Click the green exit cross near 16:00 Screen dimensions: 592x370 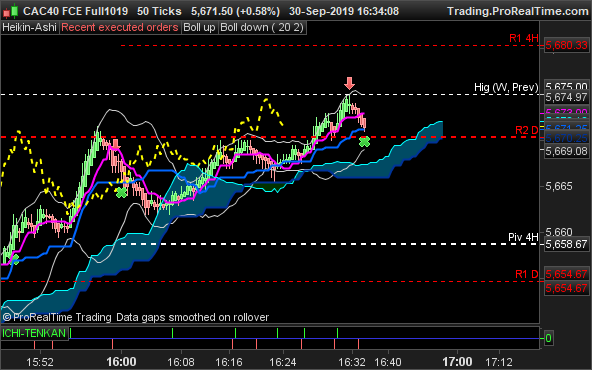pyautogui.click(x=122, y=193)
